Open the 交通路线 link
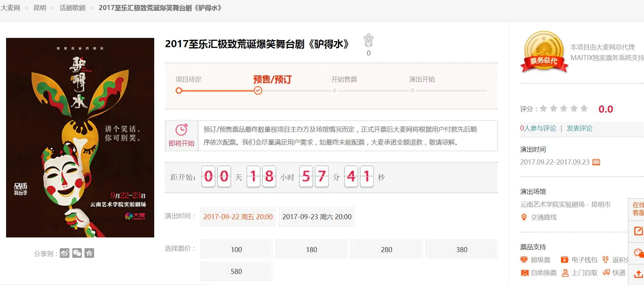Screen dimensions: 644x285 543,217
